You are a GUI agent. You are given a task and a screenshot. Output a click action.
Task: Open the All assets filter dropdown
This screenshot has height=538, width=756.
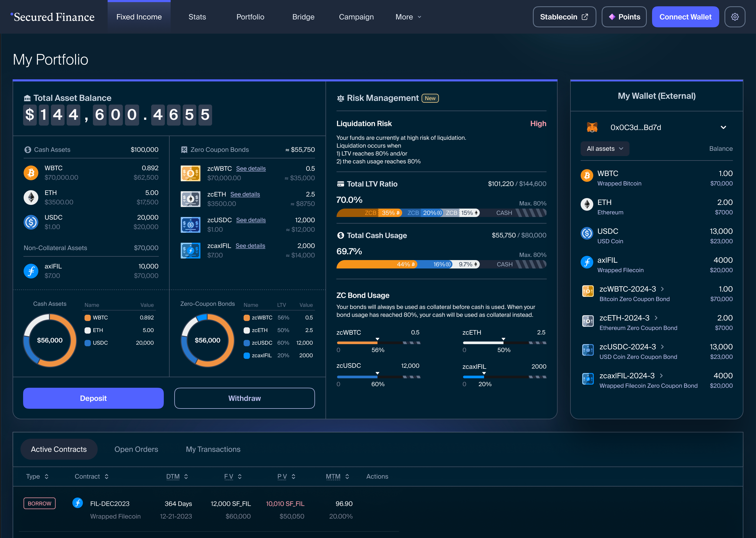click(605, 149)
